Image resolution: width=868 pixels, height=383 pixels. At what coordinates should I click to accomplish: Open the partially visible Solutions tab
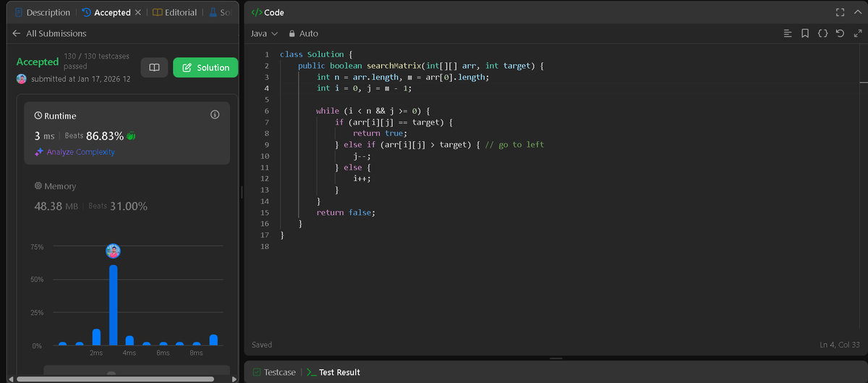pyautogui.click(x=221, y=12)
